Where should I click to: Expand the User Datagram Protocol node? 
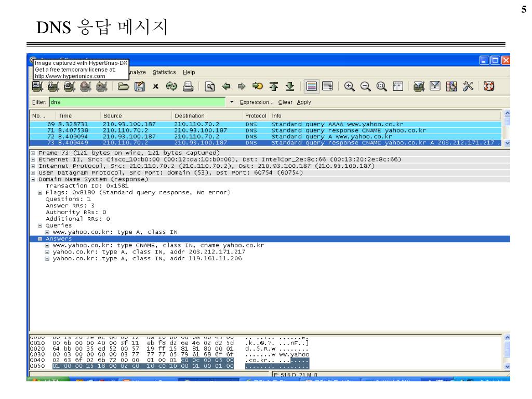(33, 172)
